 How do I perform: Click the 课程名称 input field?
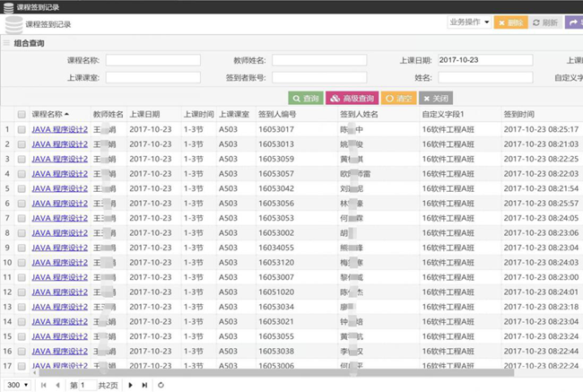pyautogui.click(x=152, y=61)
